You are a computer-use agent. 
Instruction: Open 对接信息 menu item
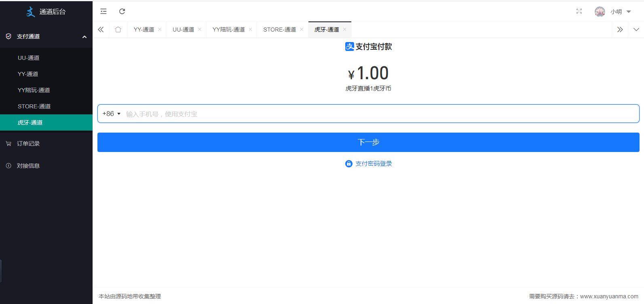coord(46,166)
